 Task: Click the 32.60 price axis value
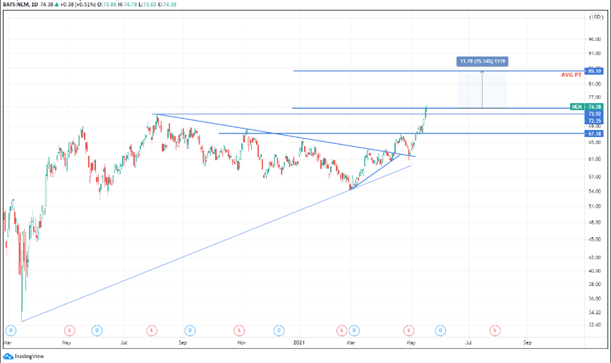pyautogui.click(x=595, y=325)
